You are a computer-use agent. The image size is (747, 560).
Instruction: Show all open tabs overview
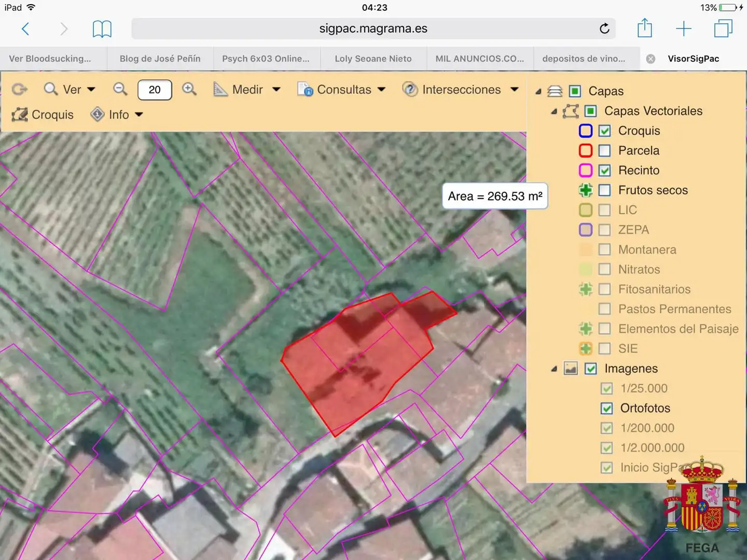point(723,29)
